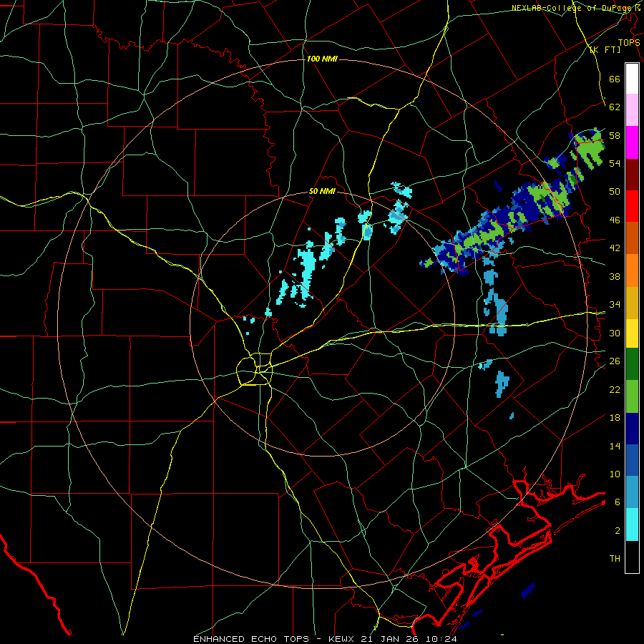Click the K FT units label
Viewport: 644px width, 644px height.
[605, 50]
